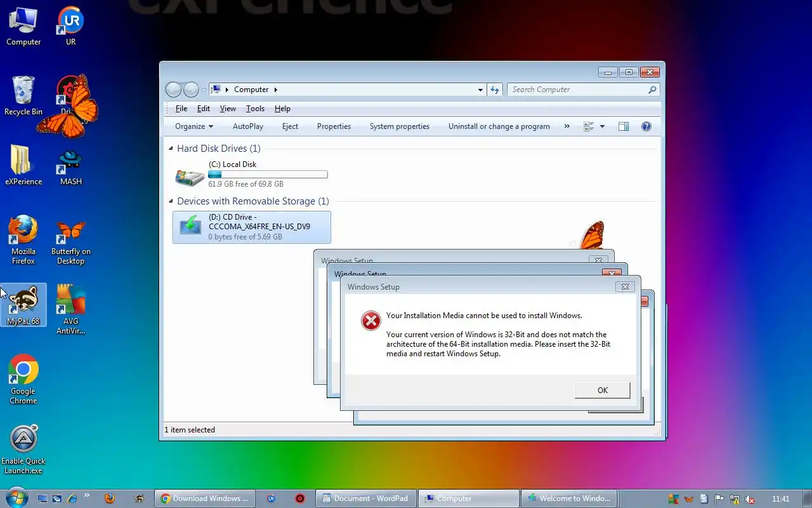Click the Help question mark icon in Explorer
The image size is (812, 508).
coord(646,126)
